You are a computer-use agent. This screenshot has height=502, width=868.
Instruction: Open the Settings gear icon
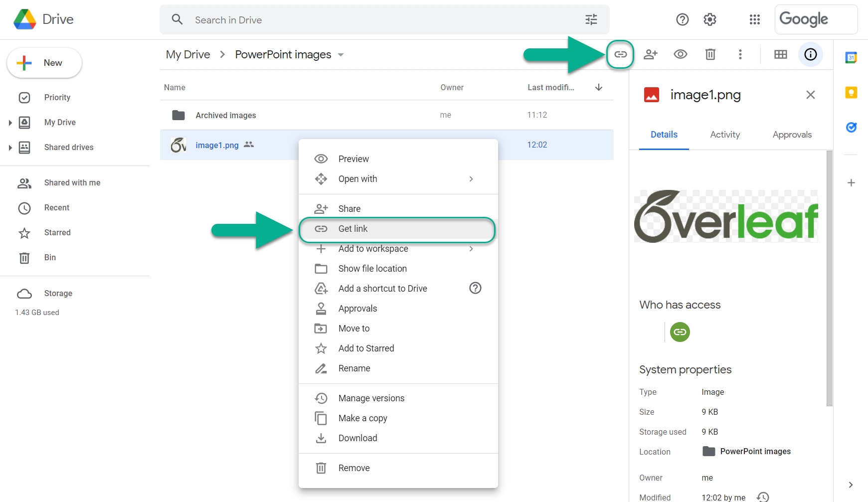pos(709,19)
